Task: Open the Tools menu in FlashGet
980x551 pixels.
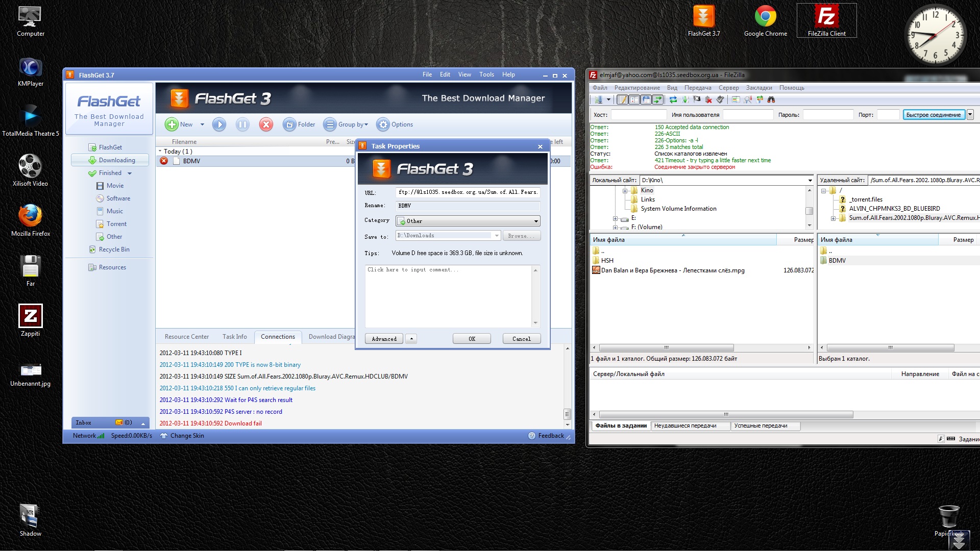Action: [x=486, y=74]
